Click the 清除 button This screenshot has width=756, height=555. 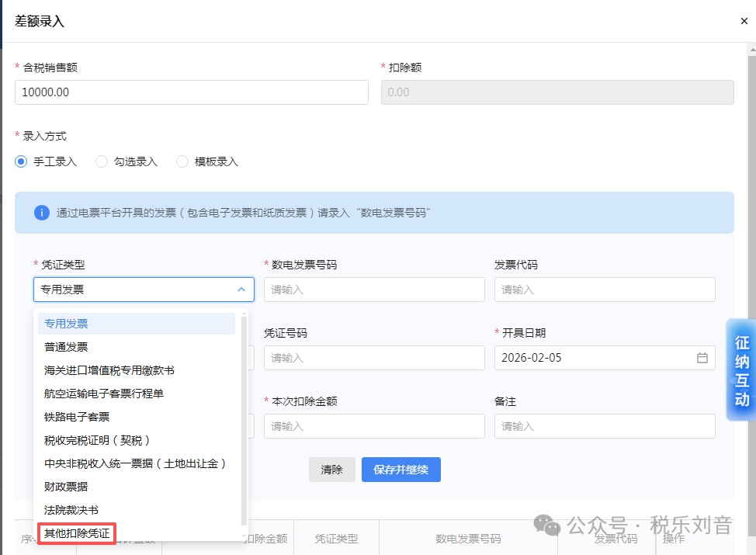pyautogui.click(x=331, y=470)
